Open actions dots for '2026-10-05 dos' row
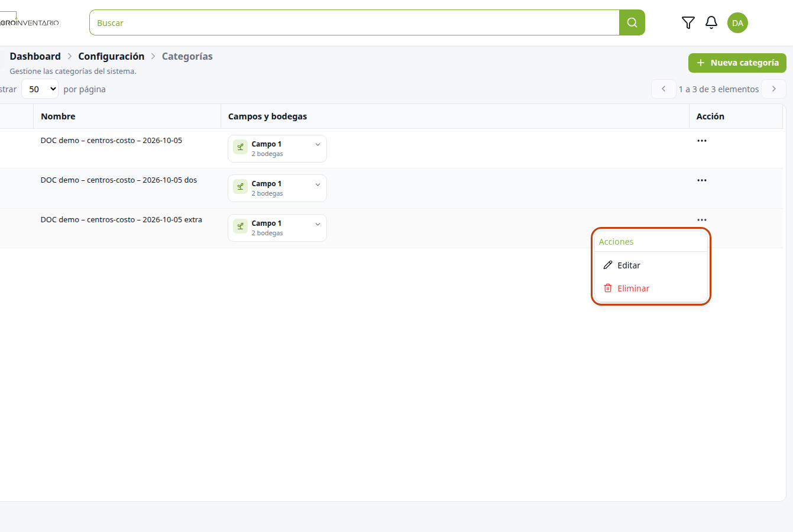793x532 pixels. 702,180
